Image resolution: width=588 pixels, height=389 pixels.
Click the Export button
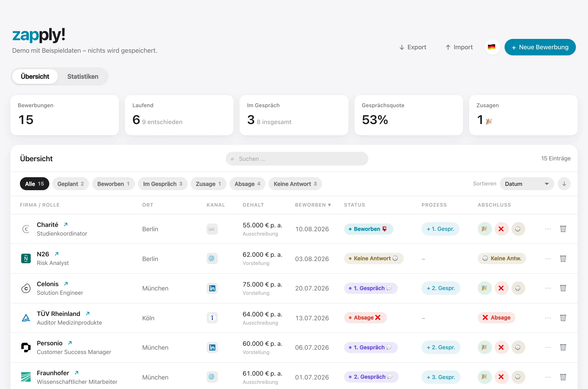[x=413, y=47]
